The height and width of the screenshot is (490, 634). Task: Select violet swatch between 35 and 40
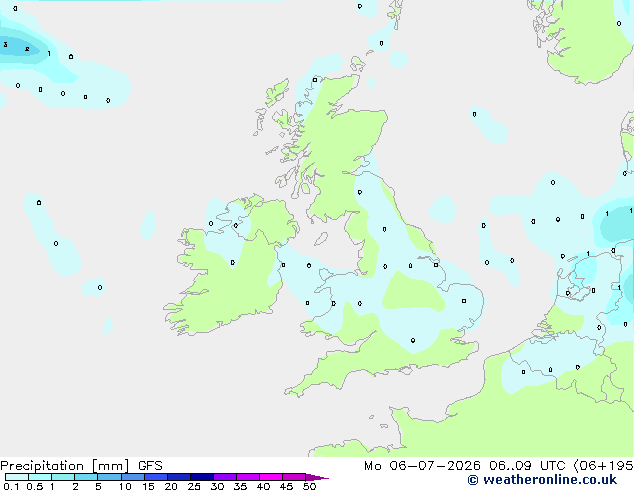point(248,477)
